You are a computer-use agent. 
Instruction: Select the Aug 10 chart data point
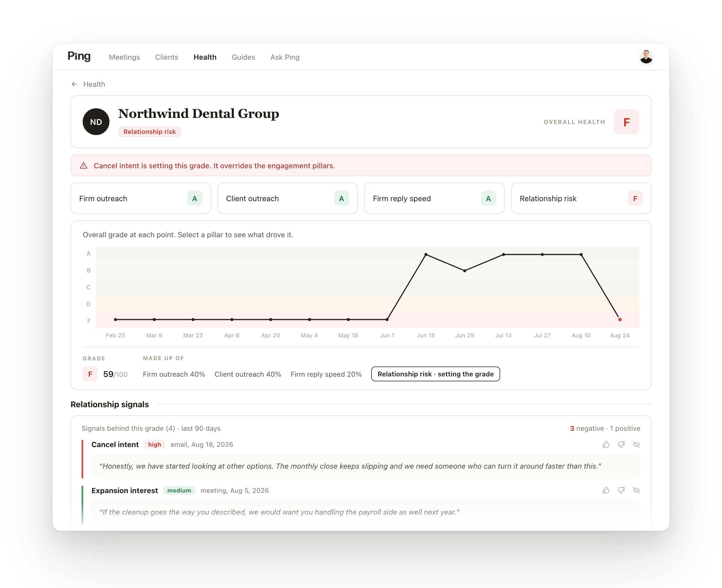tap(581, 255)
